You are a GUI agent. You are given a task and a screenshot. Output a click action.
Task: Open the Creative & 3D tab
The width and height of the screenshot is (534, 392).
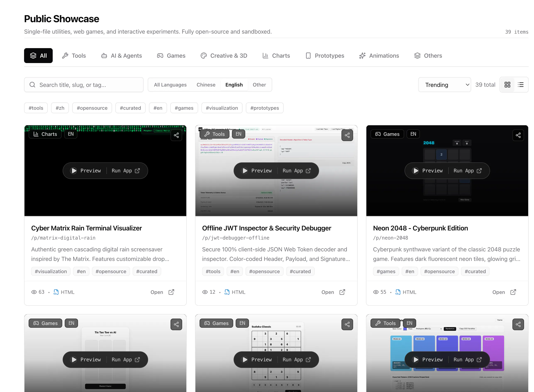(224, 56)
